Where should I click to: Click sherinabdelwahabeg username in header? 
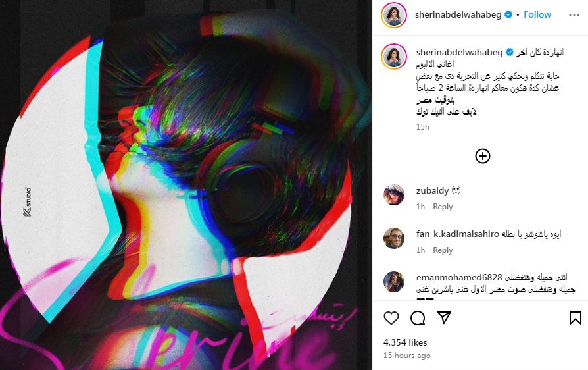[458, 14]
